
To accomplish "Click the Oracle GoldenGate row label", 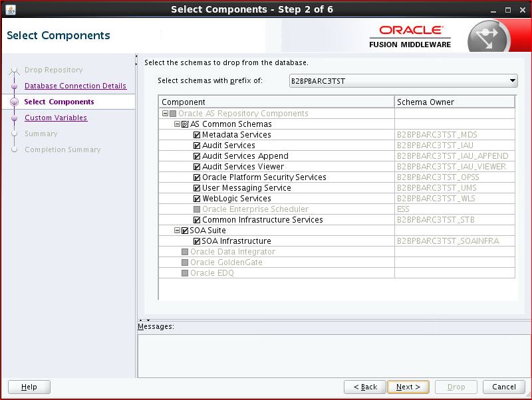I will tap(226, 262).
